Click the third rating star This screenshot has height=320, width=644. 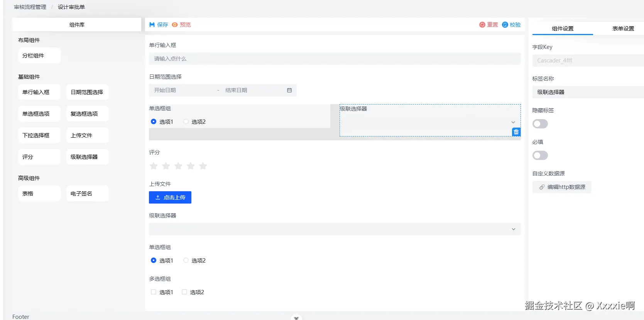pos(178,166)
